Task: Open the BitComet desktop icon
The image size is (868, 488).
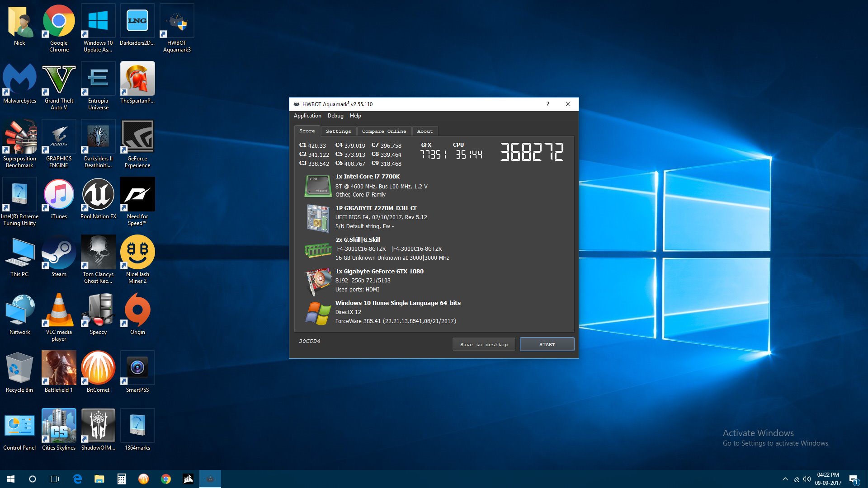Action: click(98, 372)
